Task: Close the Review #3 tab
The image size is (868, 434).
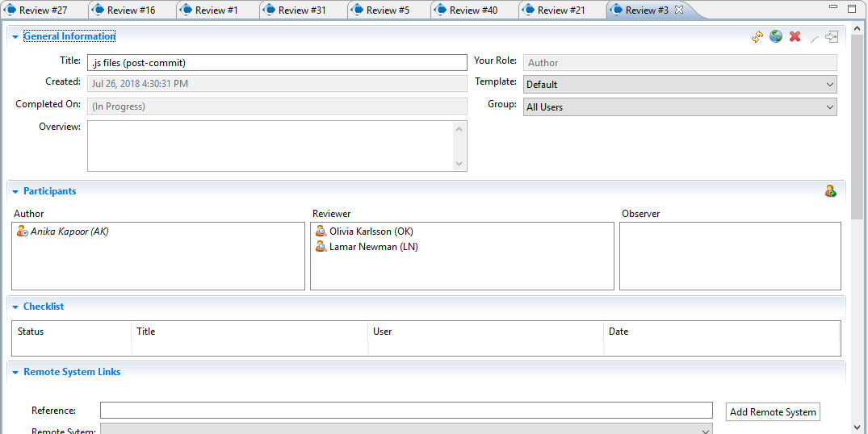Action: click(679, 10)
